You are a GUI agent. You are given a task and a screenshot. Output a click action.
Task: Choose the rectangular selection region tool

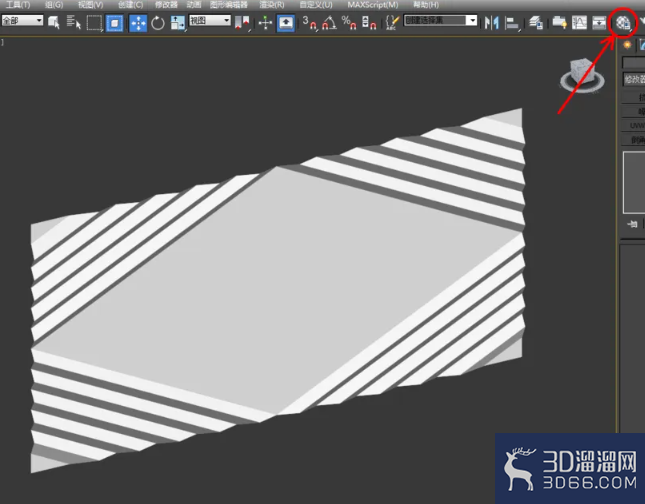[x=94, y=23]
